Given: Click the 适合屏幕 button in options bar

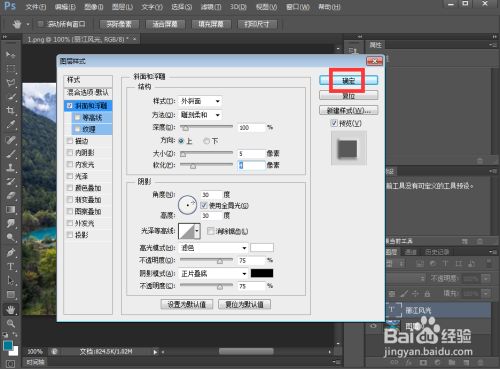Looking at the screenshot, I should point(165,24).
